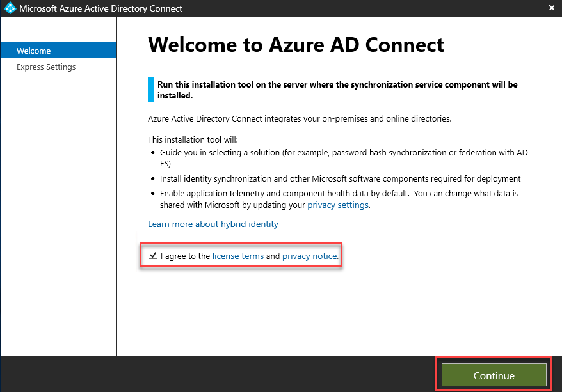Toggle the license terms agreement checkbox
Screen dimensions: 562x392
click(x=153, y=255)
